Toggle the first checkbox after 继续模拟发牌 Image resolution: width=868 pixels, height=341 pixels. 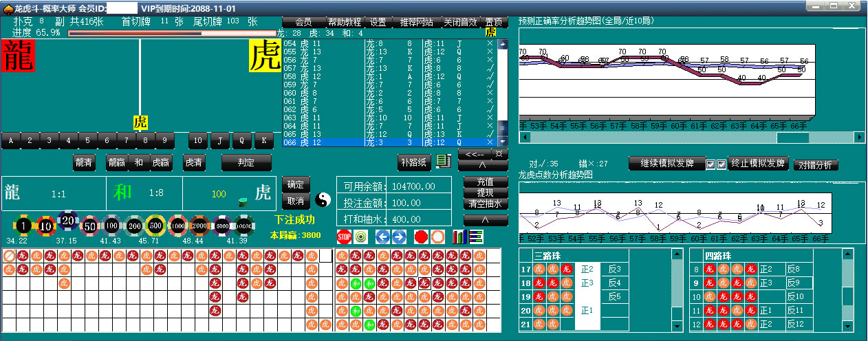(710, 164)
